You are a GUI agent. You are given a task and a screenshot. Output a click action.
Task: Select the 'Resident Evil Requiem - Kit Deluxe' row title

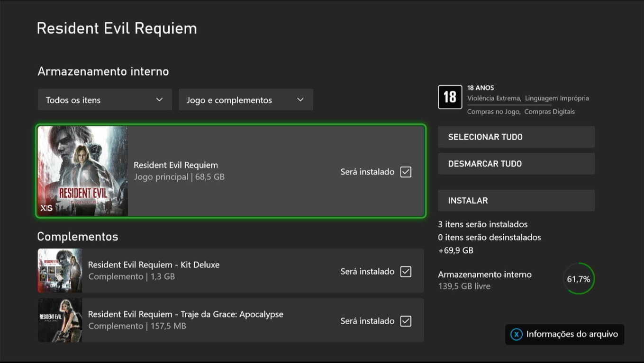tap(154, 265)
